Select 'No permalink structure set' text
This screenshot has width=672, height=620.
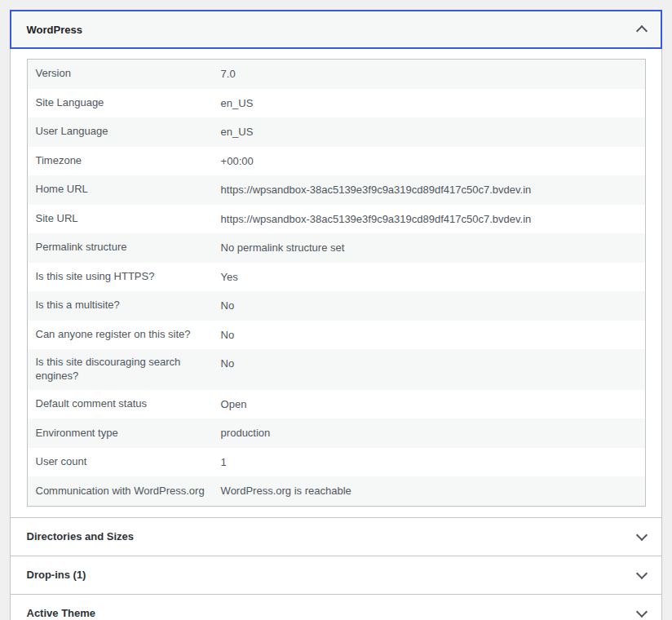click(x=282, y=248)
